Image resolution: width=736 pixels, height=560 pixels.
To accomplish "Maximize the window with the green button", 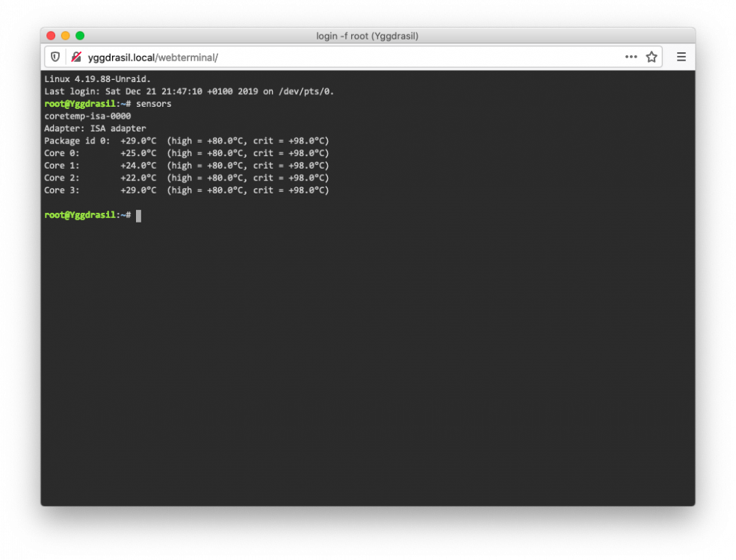I will (80, 36).
